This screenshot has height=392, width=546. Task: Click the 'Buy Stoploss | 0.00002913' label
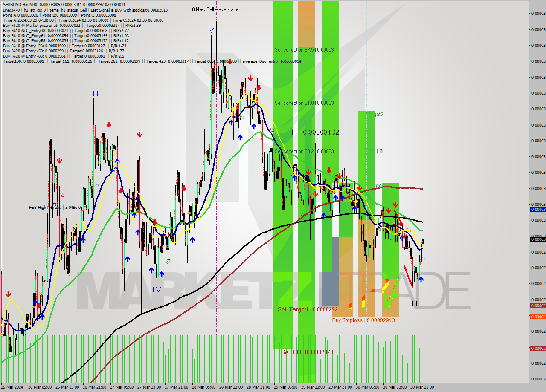(x=363, y=320)
